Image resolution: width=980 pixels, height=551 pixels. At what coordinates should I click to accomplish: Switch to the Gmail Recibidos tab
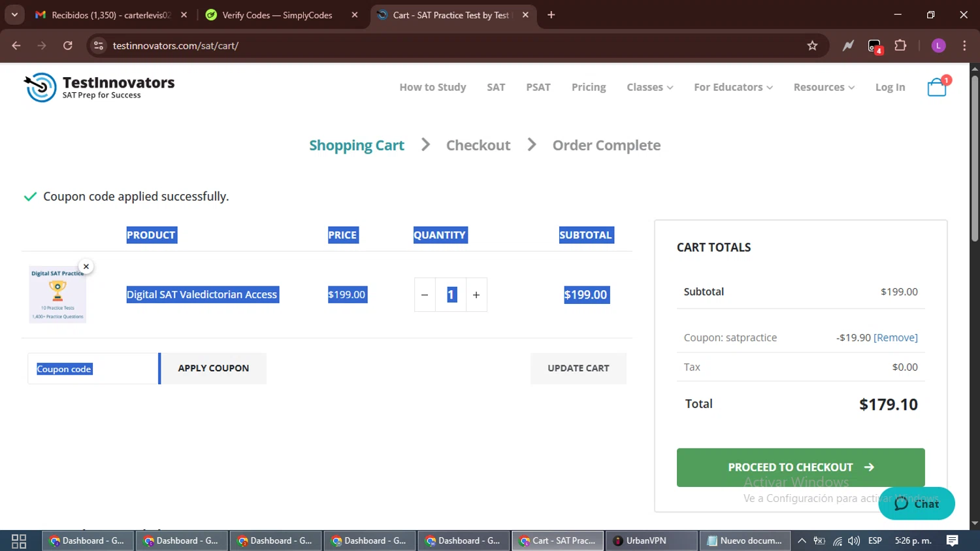coord(111,15)
